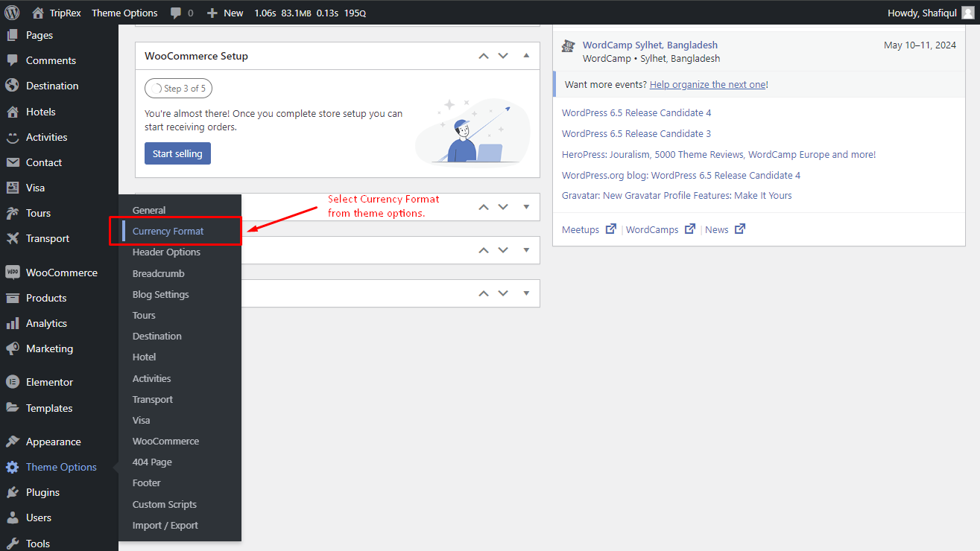This screenshot has width=980, height=551.
Task: Choose Breadcrumb from the Theme Options submenu
Action: click(x=159, y=273)
